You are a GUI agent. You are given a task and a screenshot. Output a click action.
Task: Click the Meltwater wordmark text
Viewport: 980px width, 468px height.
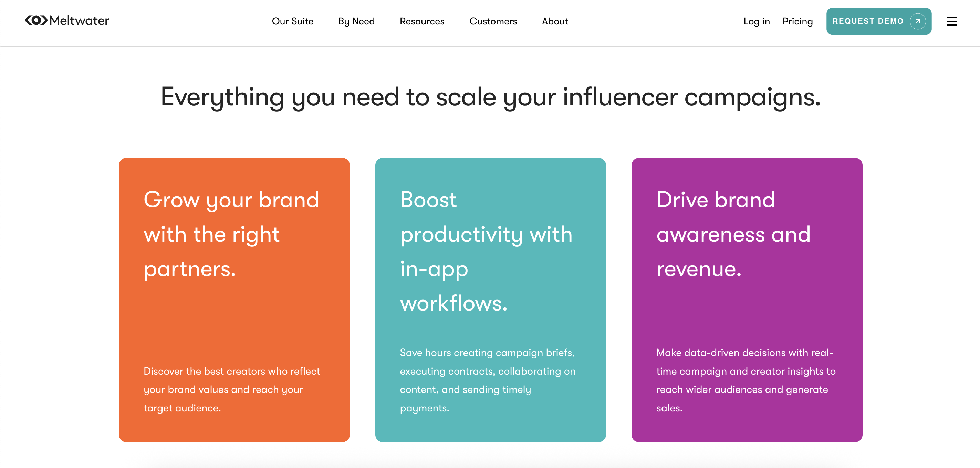point(79,21)
